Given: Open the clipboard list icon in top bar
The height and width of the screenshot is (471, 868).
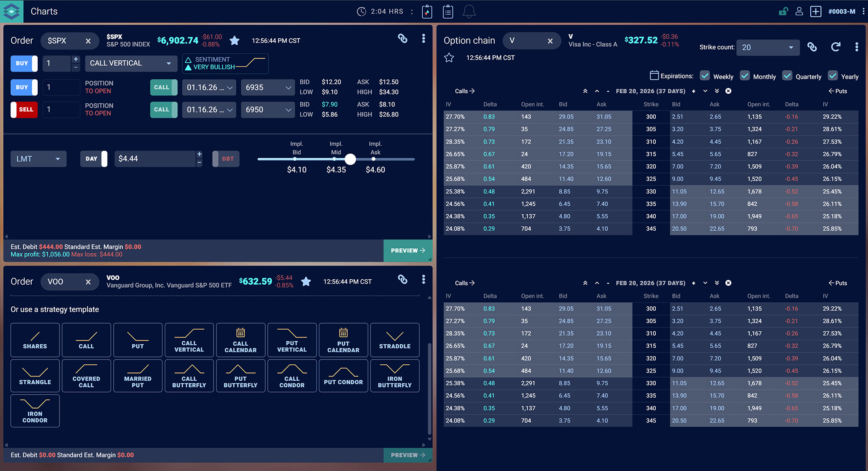Looking at the screenshot, I should click(x=448, y=12).
